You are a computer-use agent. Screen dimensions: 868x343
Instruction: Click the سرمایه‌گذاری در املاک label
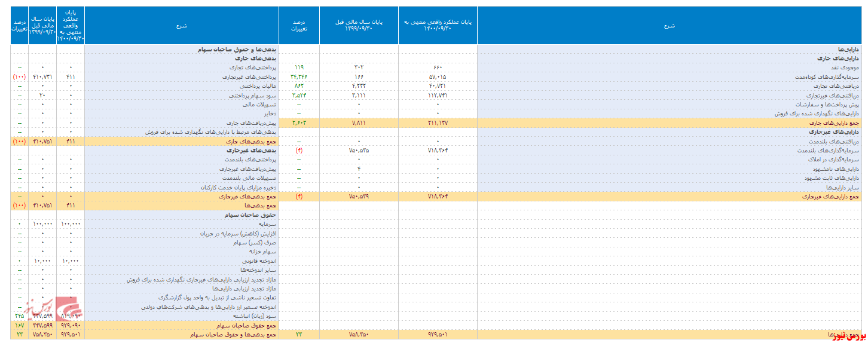(x=835, y=160)
